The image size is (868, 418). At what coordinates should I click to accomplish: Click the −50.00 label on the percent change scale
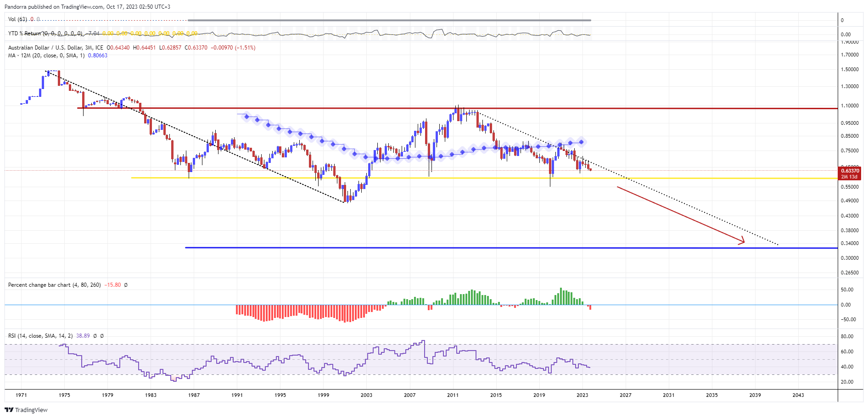coord(847,319)
